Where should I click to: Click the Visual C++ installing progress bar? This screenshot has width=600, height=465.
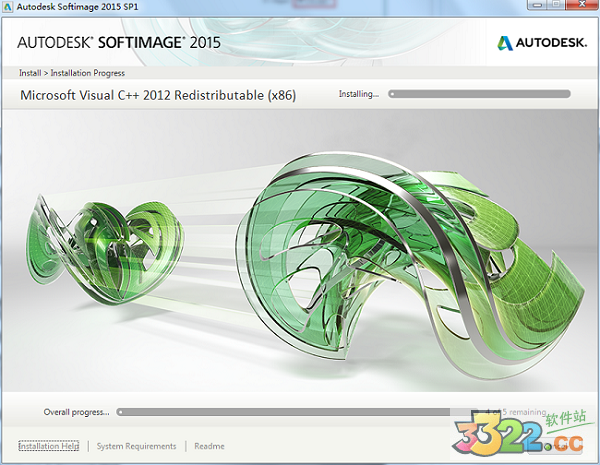(479, 94)
